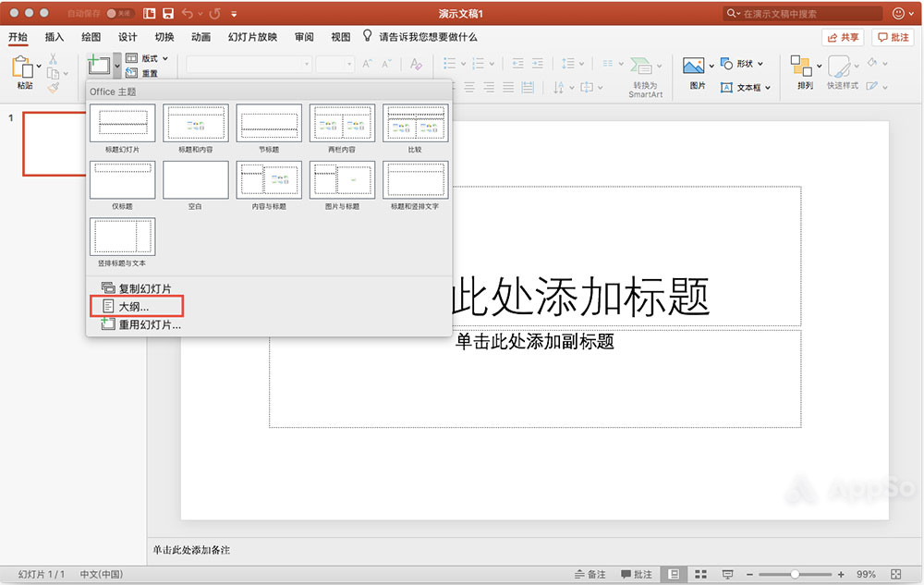924x585 pixels.
Task: Select the 标题和内容 layout thumbnail
Action: click(x=196, y=123)
